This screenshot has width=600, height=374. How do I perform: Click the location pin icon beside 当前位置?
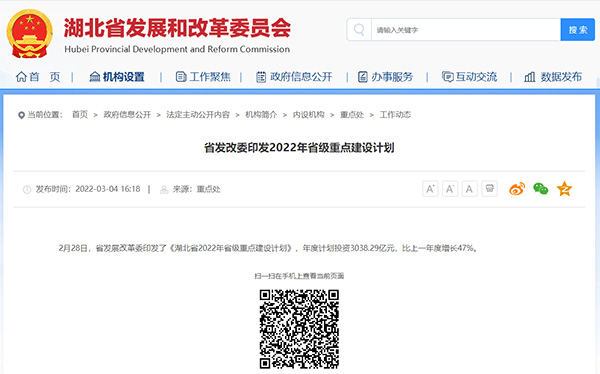(21, 115)
